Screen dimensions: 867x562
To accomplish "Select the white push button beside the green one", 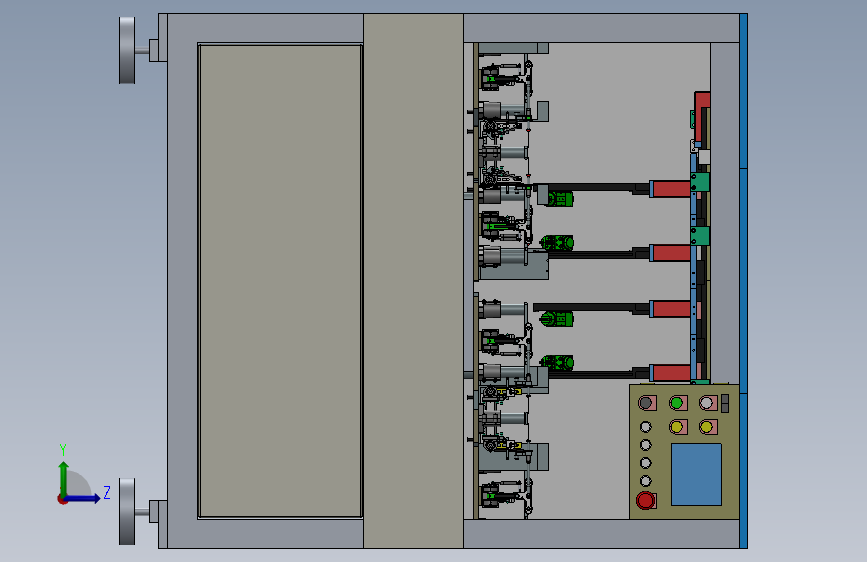I will 707,403.
